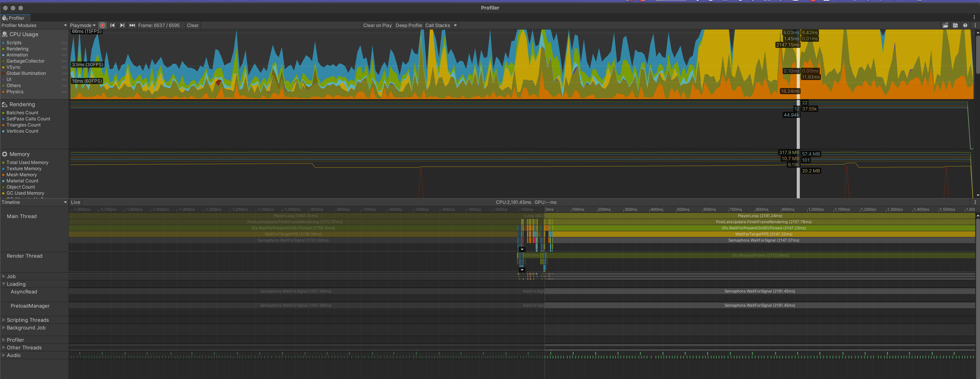Grab the reorder handle beside GarbageCollector
The image size is (980, 379).
click(x=64, y=61)
